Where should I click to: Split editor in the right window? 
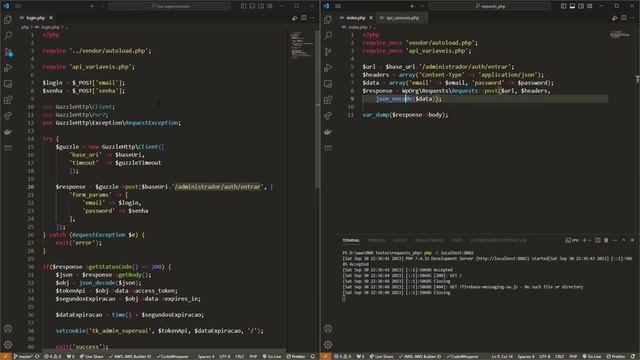click(x=624, y=18)
